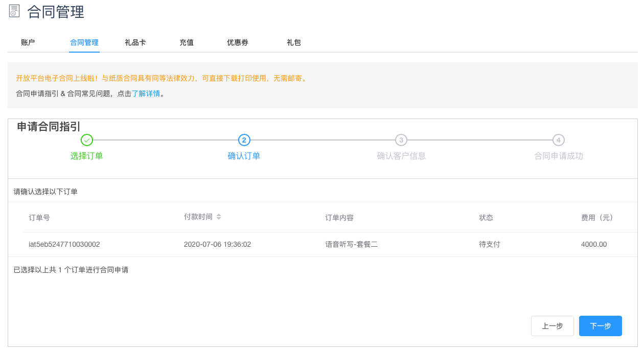Click the 订单号 column header
This screenshot has height=352, width=644.
pos(39,218)
